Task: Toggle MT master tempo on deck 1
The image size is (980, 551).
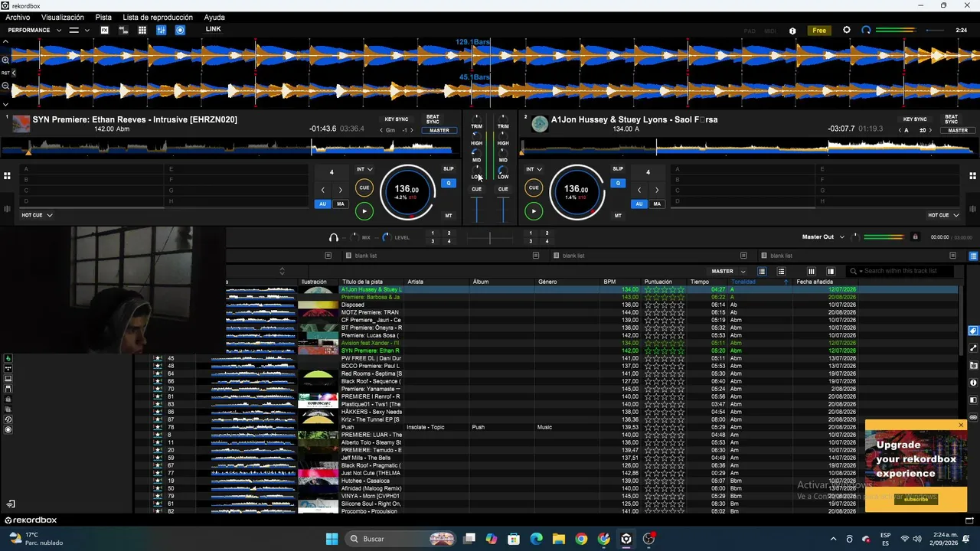Action: [x=449, y=216]
